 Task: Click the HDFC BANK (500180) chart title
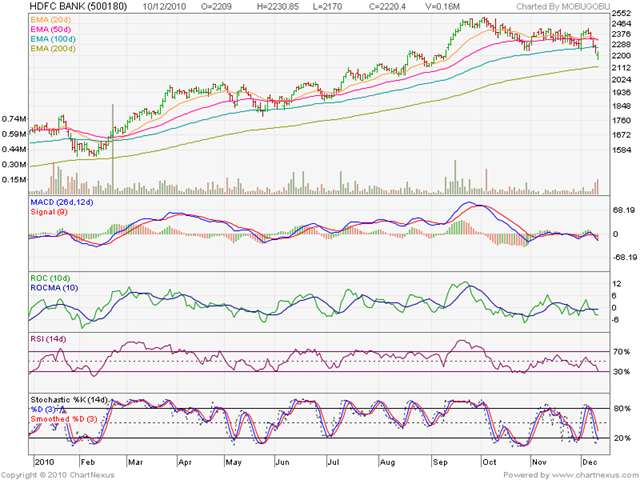[x=78, y=6]
